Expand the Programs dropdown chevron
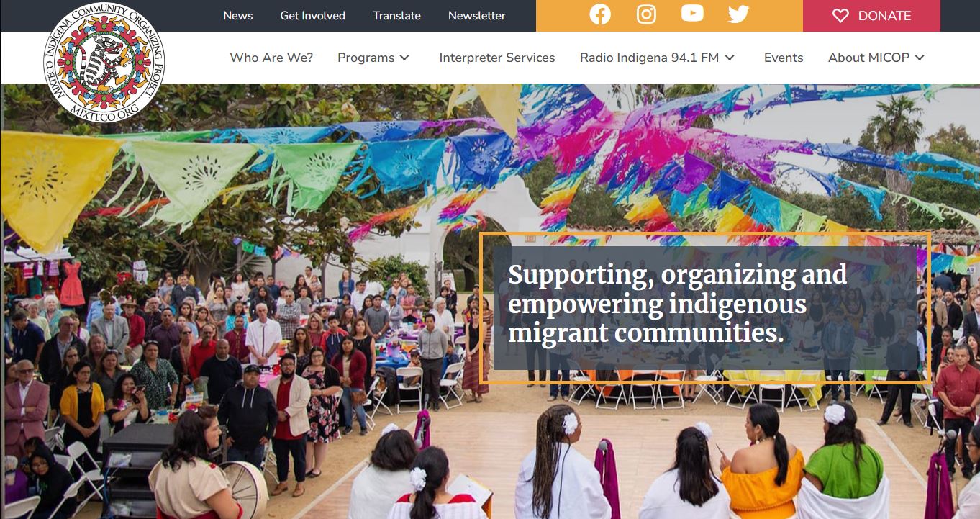The height and width of the screenshot is (519, 980). pyautogui.click(x=405, y=58)
